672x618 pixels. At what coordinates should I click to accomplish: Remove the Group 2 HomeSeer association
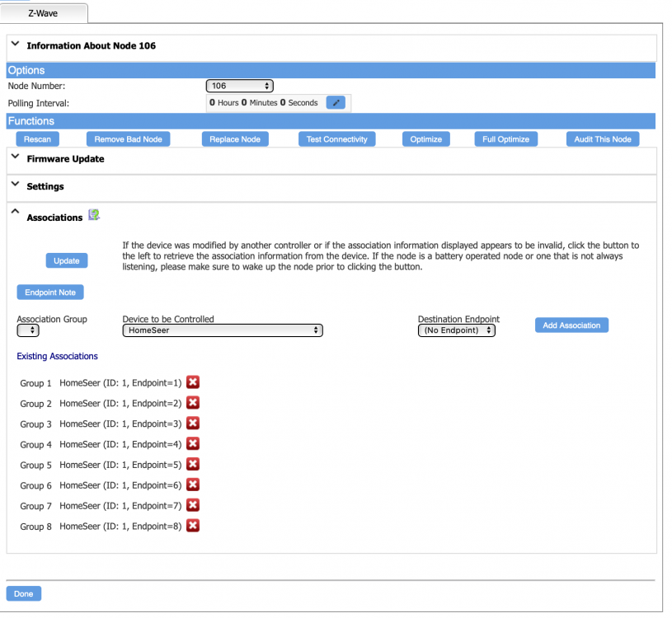pyautogui.click(x=193, y=403)
